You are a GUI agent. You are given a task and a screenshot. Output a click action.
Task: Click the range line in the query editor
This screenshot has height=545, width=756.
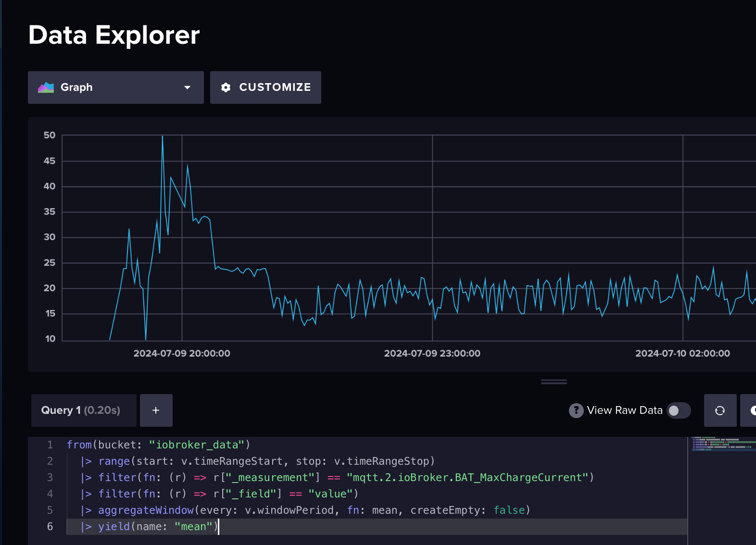pos(257,461)
